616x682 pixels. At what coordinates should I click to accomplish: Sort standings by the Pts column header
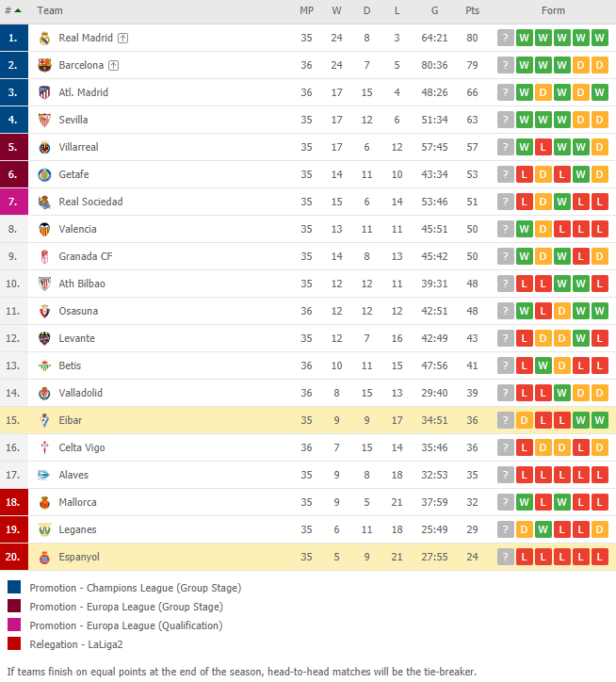(x=472, y=11)
